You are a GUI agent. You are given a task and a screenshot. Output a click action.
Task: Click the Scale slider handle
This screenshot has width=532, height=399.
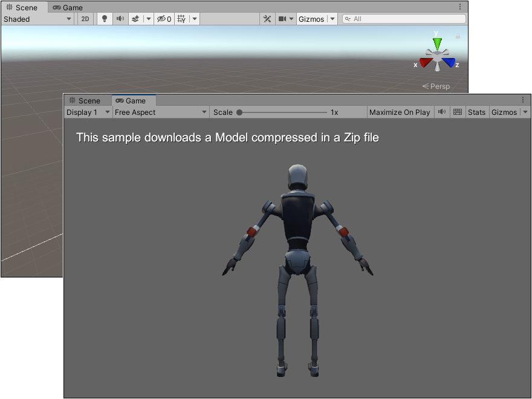[x=239, y=112]
